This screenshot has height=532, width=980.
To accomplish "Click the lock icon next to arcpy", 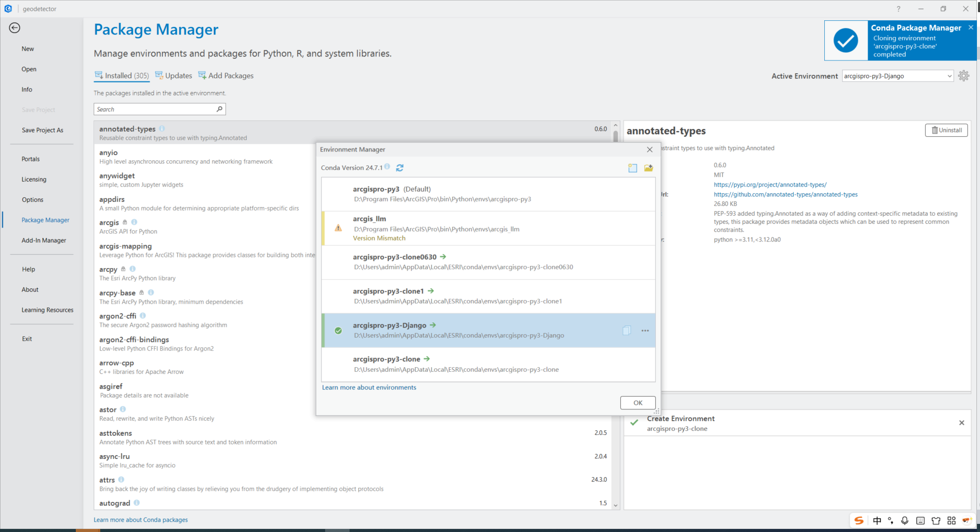I will pos(123,269).
